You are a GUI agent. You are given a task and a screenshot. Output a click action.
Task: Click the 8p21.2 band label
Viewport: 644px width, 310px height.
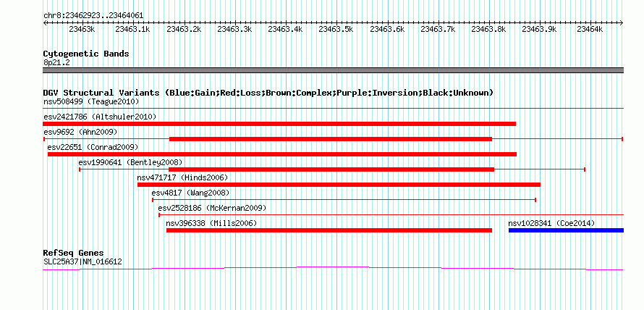pyautogui.click(x=55, y=63)
